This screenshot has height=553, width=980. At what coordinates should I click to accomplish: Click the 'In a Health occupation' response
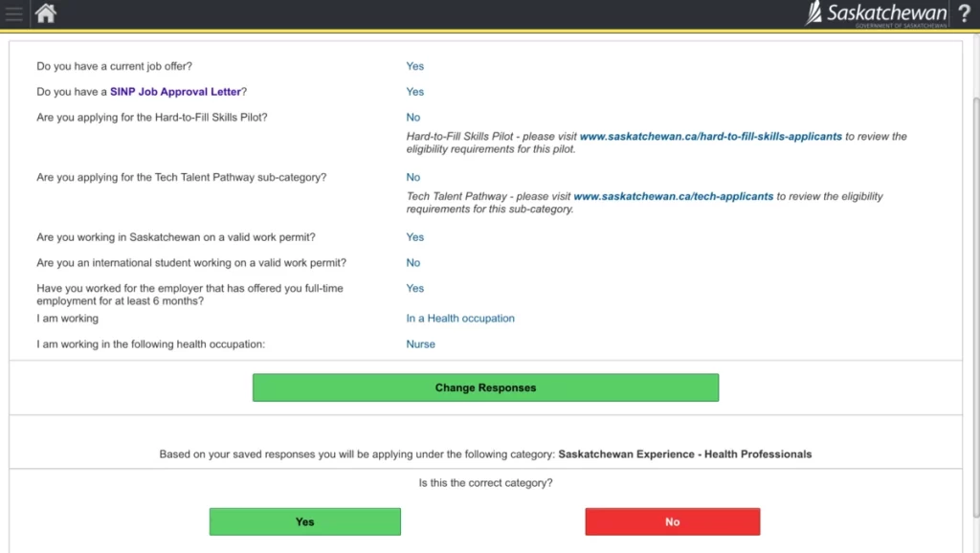pos(460,319)
